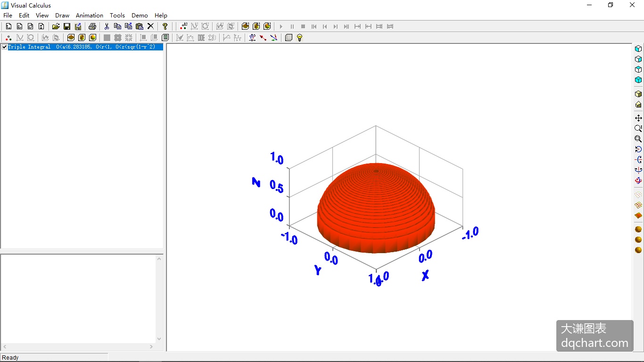Click the Open file folder icon
This screenshot has height=362, width=644.
click(56, 26)
